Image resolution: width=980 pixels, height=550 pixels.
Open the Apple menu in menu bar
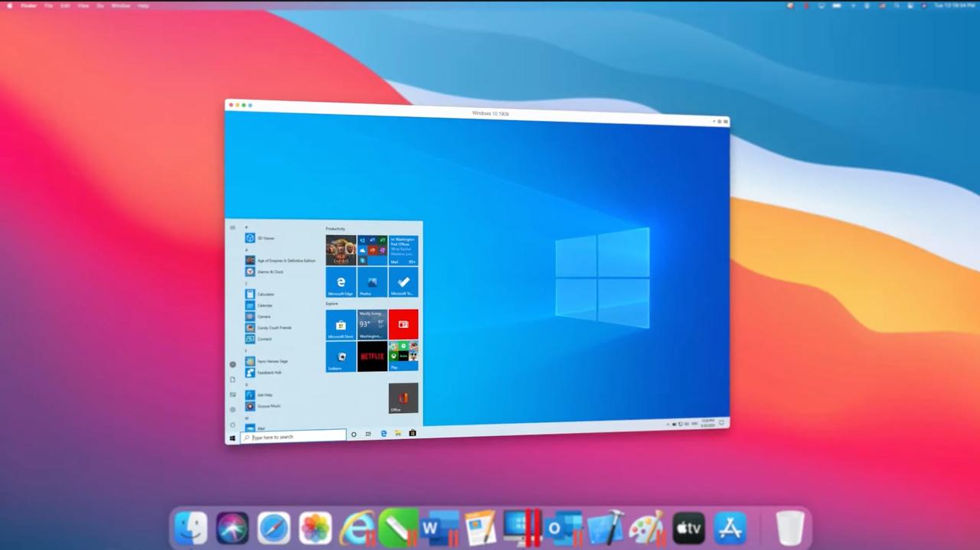coord(9,5)
